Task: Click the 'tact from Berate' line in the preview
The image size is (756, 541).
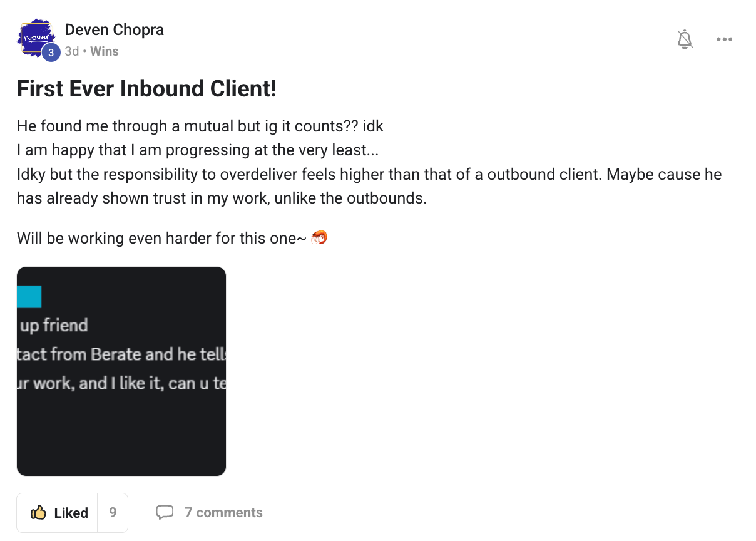Action: coord(121,354)
